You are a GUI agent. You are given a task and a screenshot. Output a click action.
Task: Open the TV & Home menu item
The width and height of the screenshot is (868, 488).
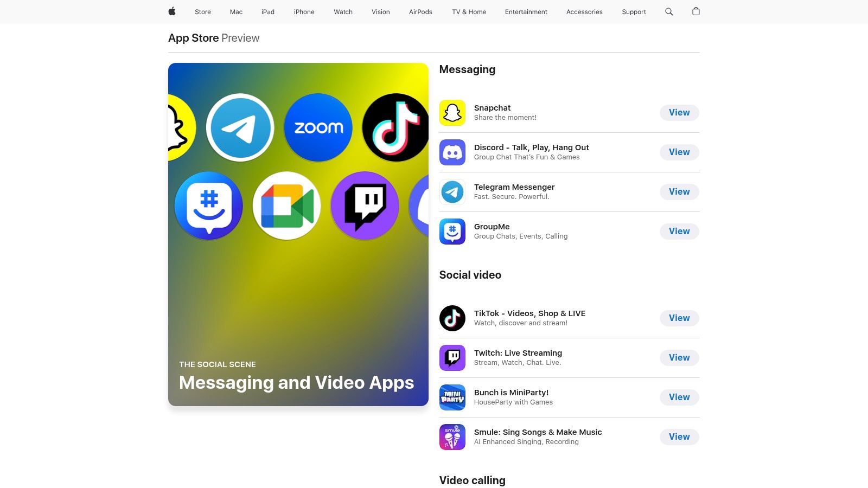pyautogui.click(x=469, y=12)
